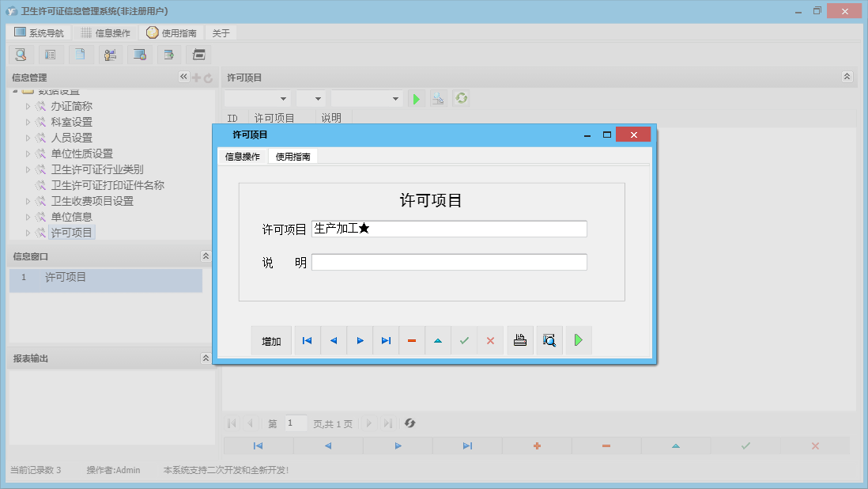Click the 增加 button in the dialog

[x=271, y=339]
